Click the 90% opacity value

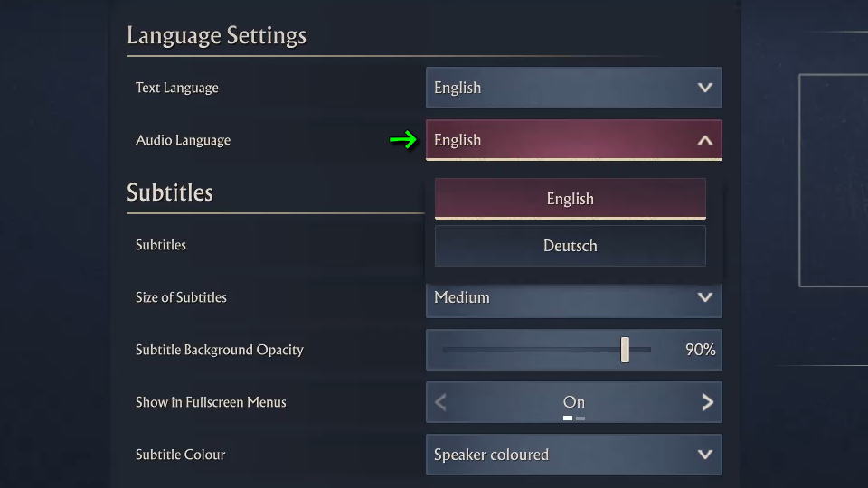(700, 350)
